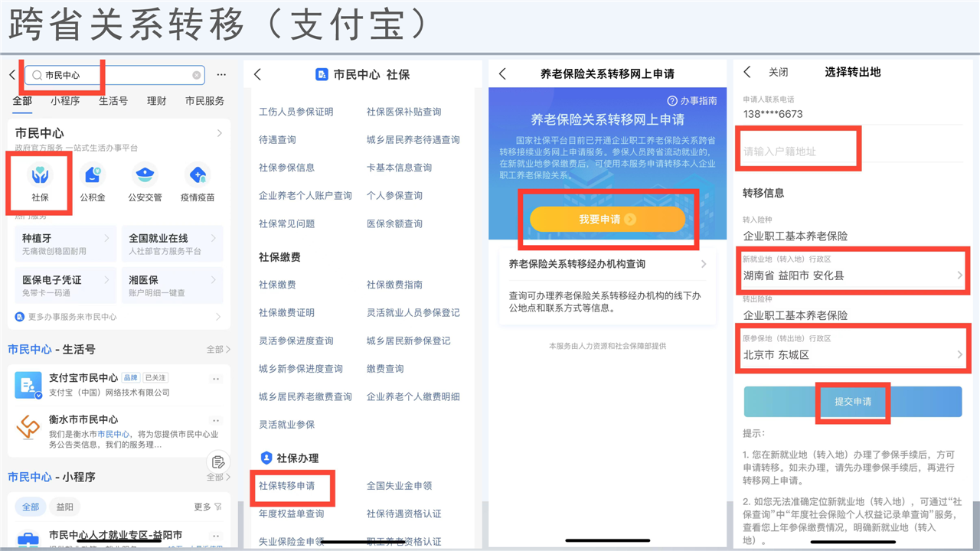Screen dimensions: 980x551
Task: Click the 请输入户籍地址 input field
Action: 800,152
